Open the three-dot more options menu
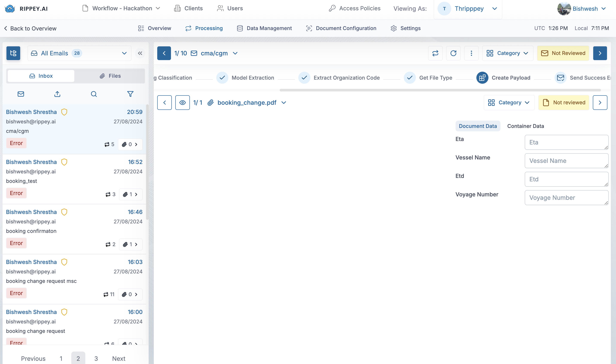The height and width of the screenshot is (364, 616). [471, 53]
